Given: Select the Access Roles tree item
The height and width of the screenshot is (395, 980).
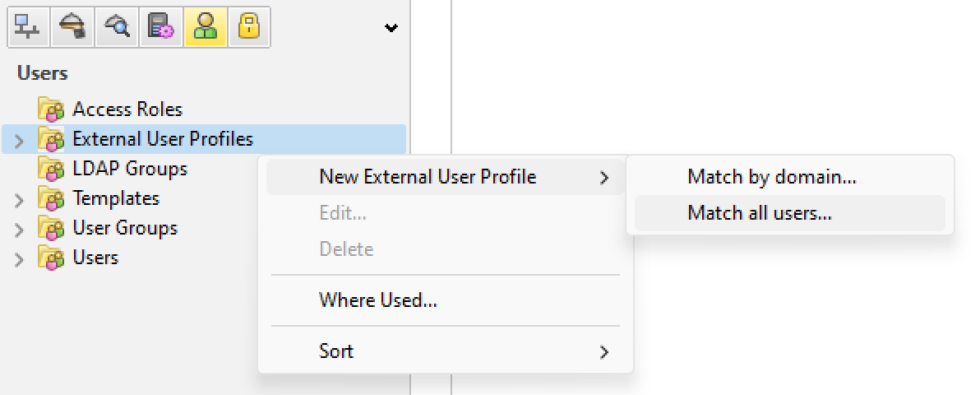Looking at the screenshot, I should [x=127, y=109].
